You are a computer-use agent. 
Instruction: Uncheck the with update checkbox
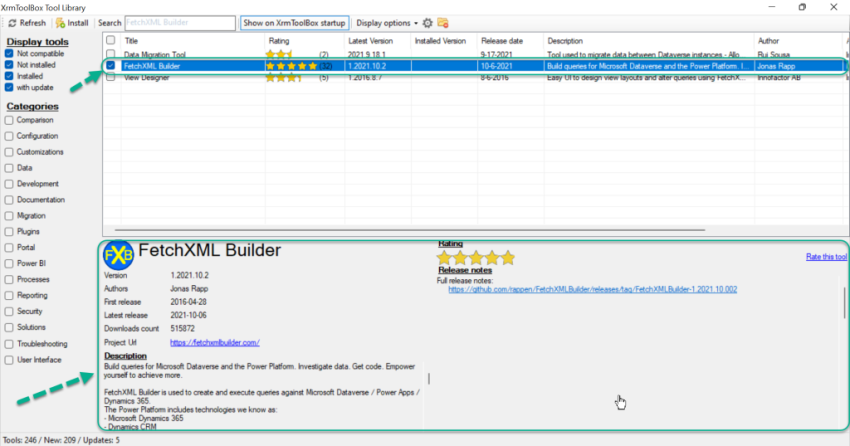[x=9, y=87]
